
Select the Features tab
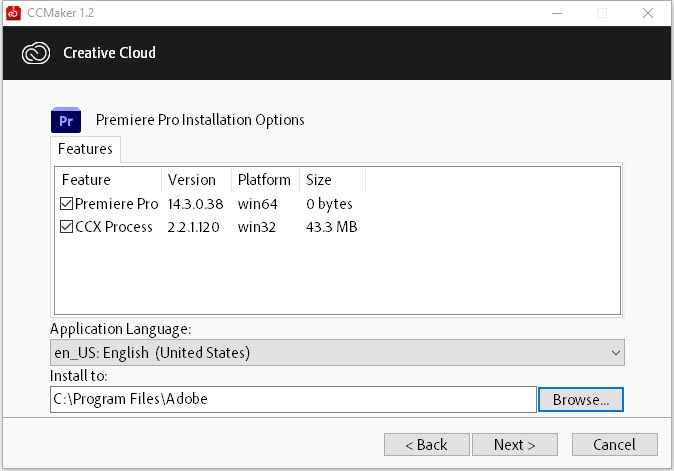[x=85, y=149]
